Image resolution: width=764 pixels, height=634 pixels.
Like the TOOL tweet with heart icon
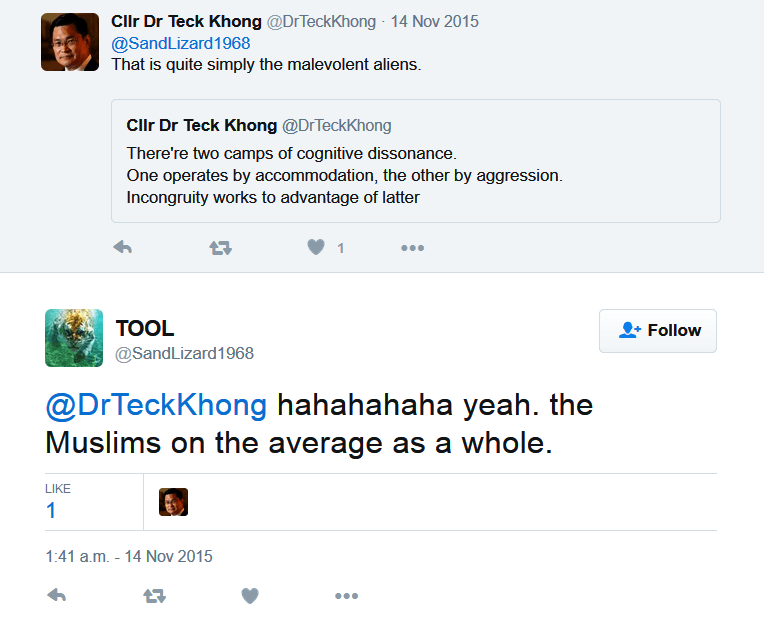[x=250, y=596]
